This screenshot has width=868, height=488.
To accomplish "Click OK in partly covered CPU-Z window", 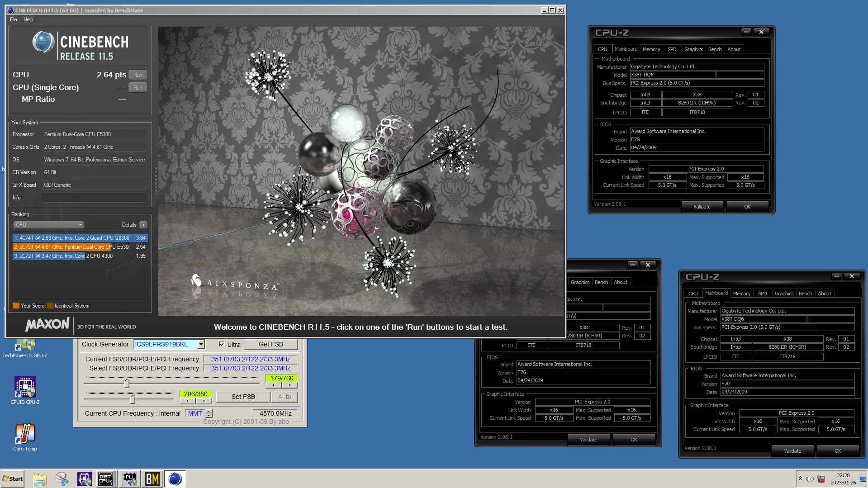I will click(x=634, y=440).
